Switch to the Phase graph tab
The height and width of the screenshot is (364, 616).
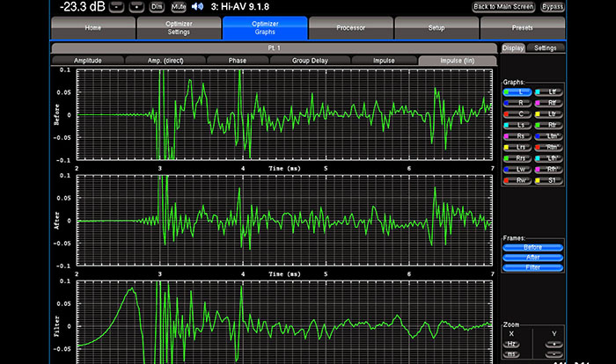pos(238,61)
